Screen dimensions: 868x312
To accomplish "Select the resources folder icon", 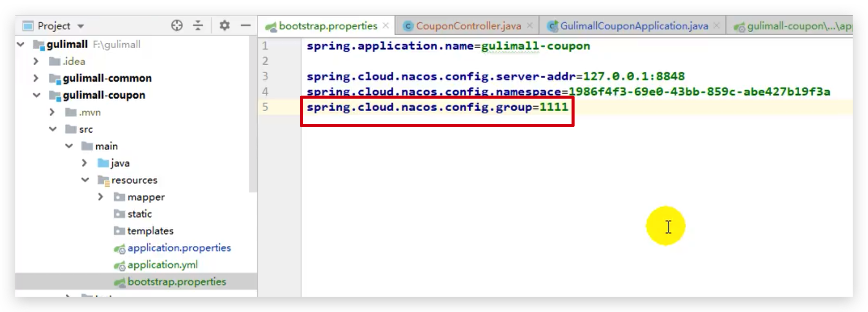I will point(104,180).
